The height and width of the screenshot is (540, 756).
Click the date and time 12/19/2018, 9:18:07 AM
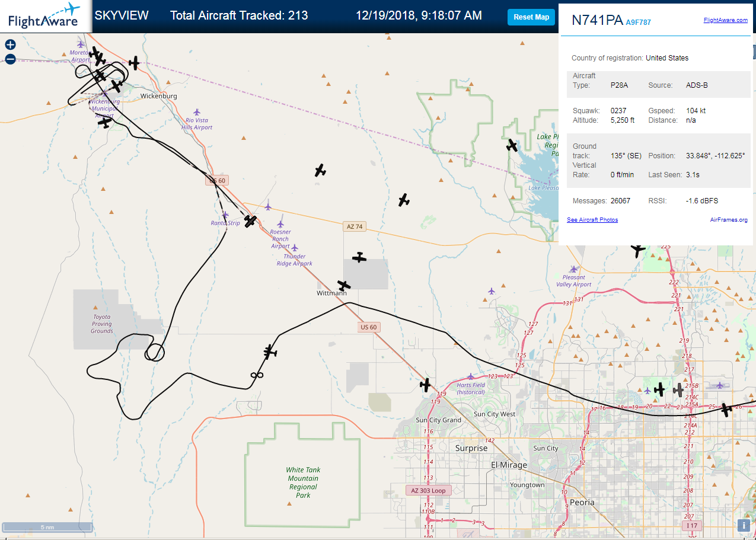coord(419,15)
